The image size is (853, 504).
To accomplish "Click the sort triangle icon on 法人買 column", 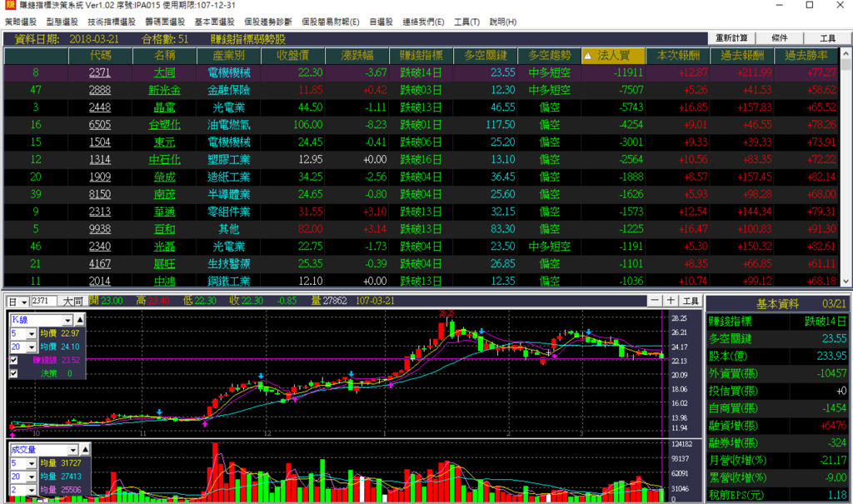I will [x=587, y=56].
